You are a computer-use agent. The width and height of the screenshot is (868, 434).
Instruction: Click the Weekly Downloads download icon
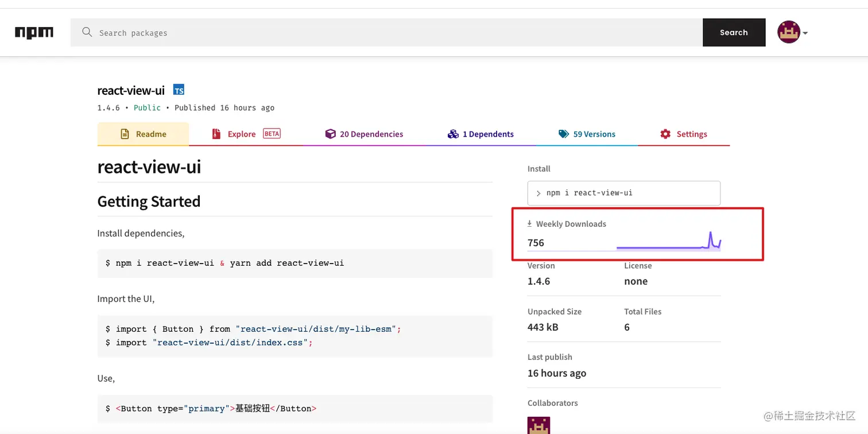[530, 224]
